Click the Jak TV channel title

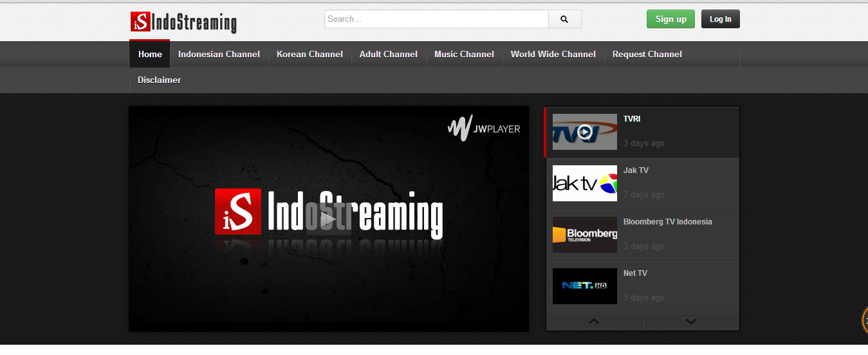coord(636,170)
